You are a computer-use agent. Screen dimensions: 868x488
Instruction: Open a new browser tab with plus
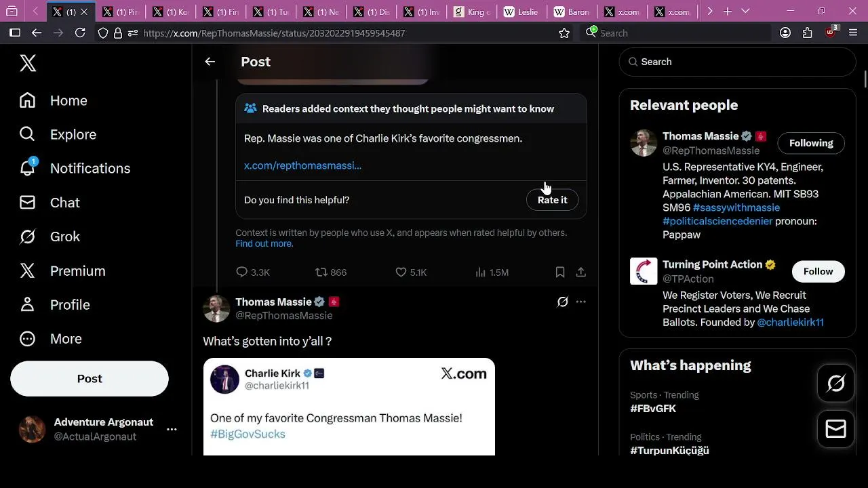pyautogui.click(x=728, y=12)
